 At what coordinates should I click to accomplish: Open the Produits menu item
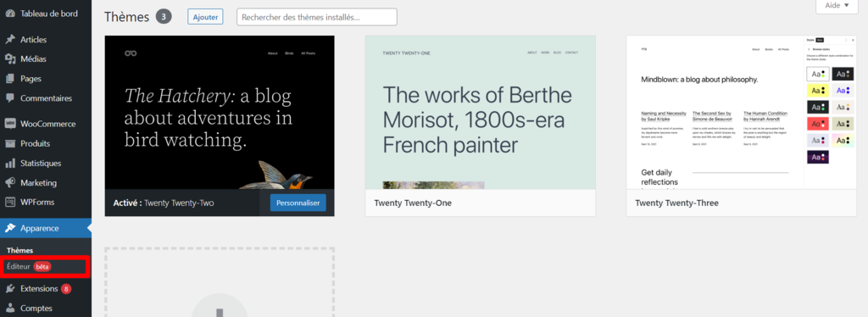coord(46,144)
